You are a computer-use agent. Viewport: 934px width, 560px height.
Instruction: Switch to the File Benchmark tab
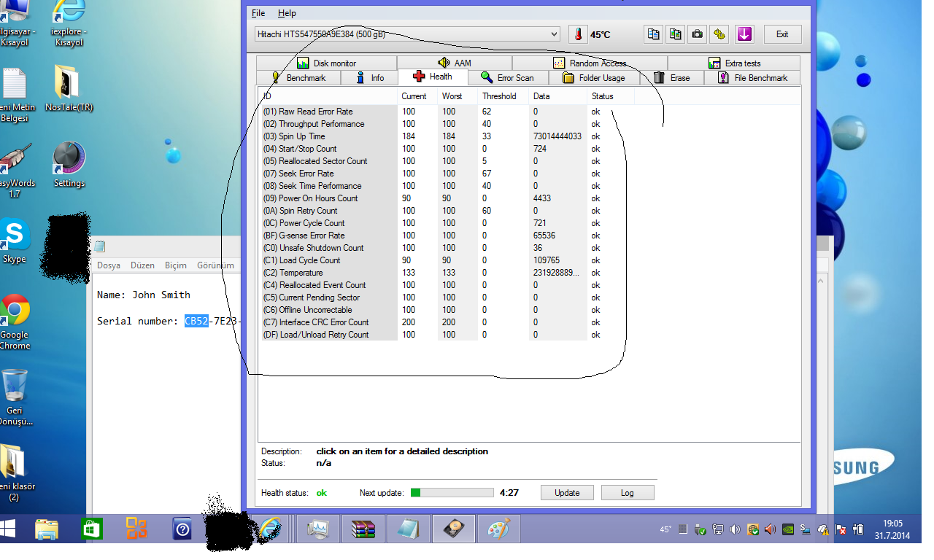[752, 77]
